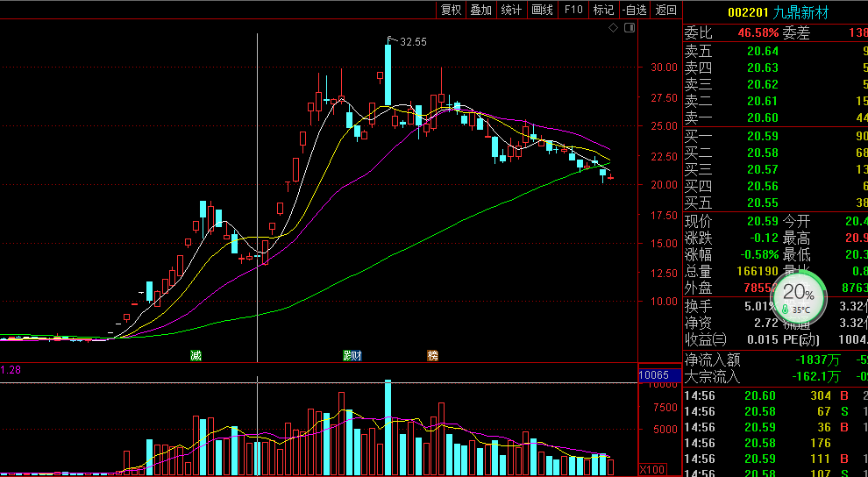Click the 32.55 high price label
868x477 pixels.
(x=413, y=42)
